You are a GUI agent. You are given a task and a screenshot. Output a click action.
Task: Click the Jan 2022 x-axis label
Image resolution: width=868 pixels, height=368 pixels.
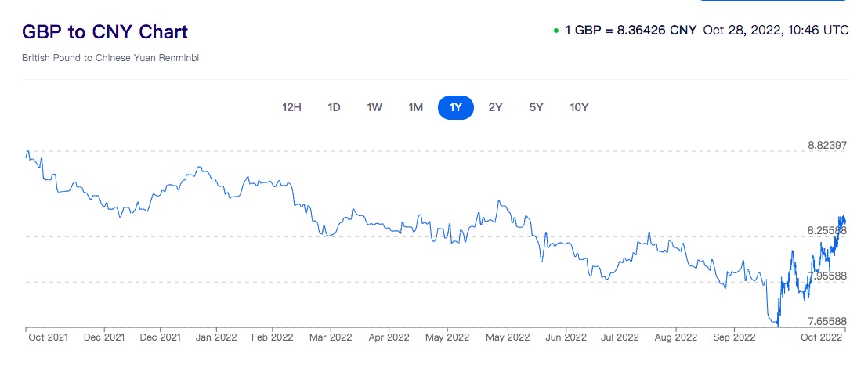click(215, 338)
